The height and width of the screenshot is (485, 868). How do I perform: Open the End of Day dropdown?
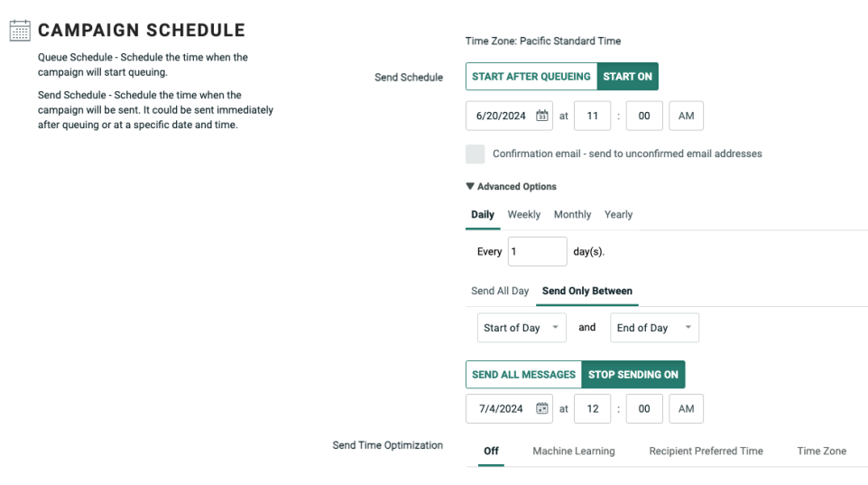point(654,328)
